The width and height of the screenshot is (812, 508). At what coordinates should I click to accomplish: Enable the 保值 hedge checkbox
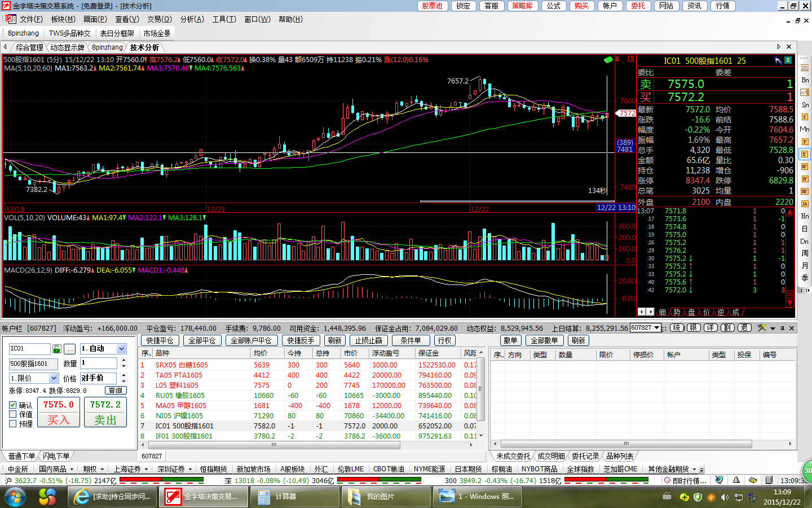pyautogui.click(x=12, y=414)
